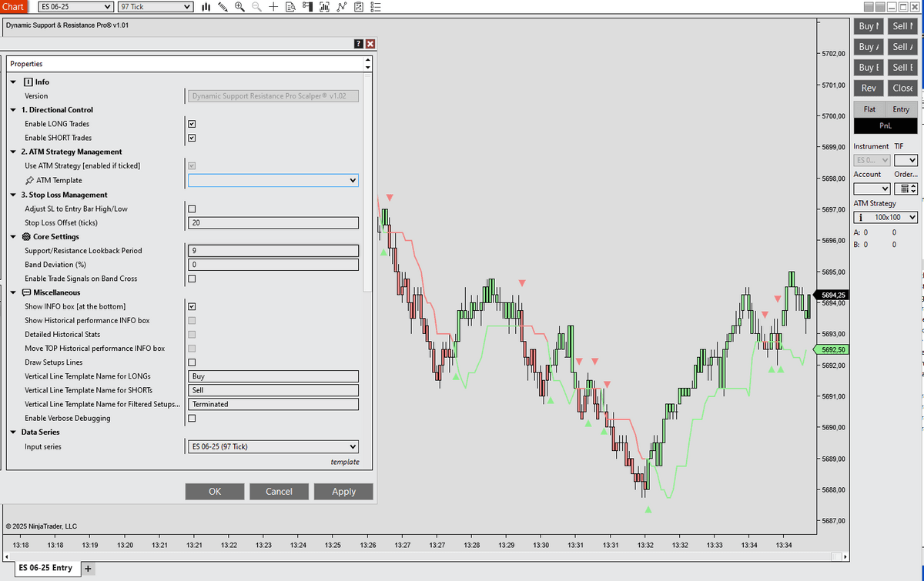Open the Data Series icon
Viewport: 924px width, 581px height.
[x=324, y=7]
